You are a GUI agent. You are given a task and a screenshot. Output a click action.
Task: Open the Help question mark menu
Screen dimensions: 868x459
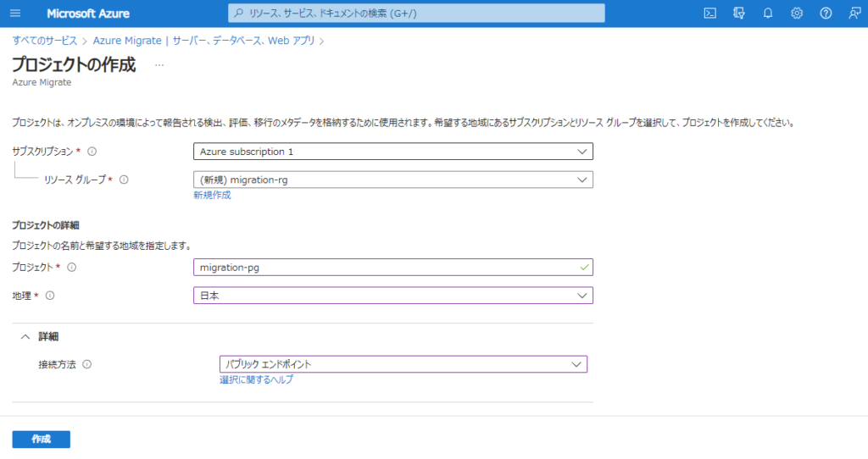click(x=826, y=14)
